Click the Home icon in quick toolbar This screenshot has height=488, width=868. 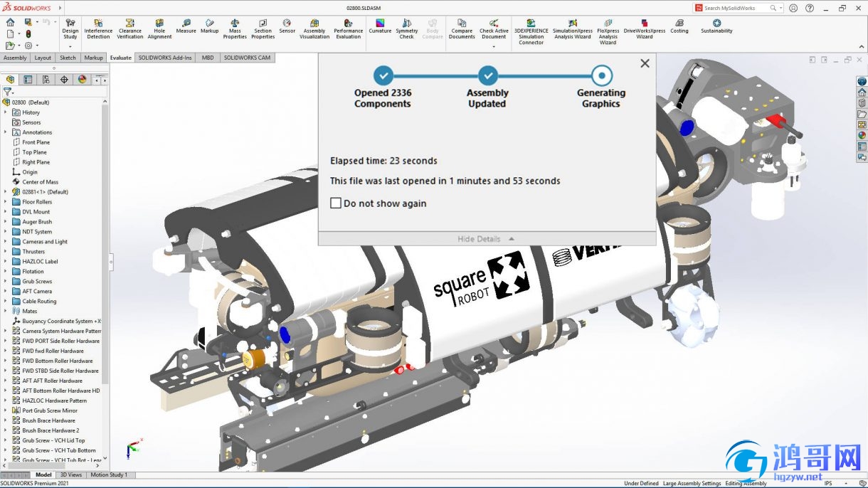[10, 22]
